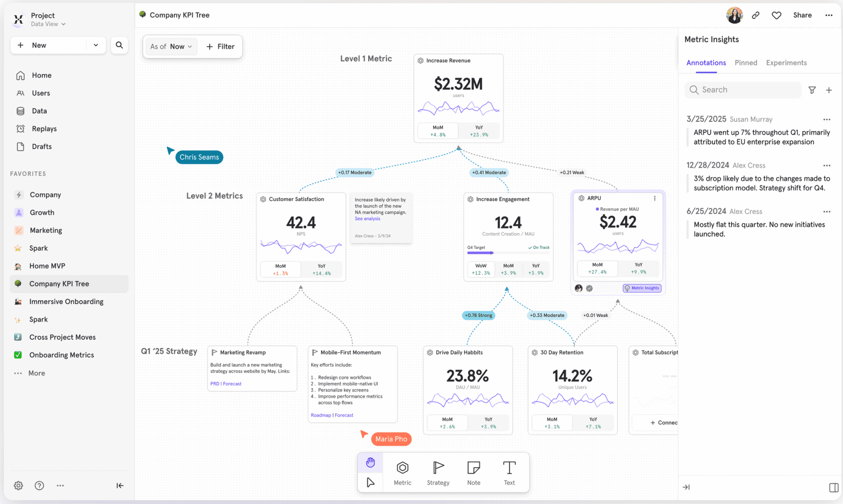Toggle the ARPU verified check badge
The width and height of the screenshot is (843, 504).
pyautogui.click(x=589, y=288)
